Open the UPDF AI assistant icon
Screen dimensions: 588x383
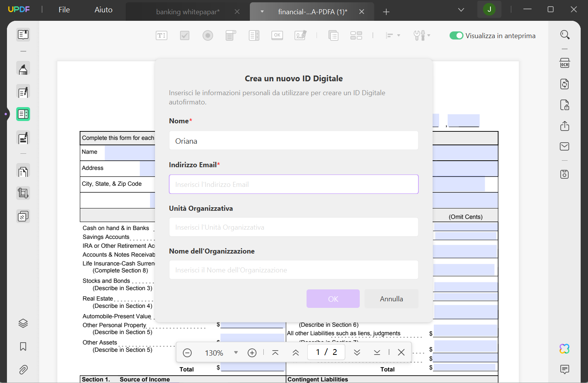coord(564,349)
